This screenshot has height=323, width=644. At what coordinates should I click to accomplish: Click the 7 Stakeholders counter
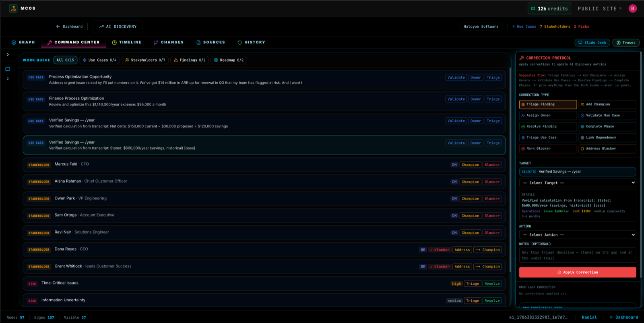tap(555, 27)
